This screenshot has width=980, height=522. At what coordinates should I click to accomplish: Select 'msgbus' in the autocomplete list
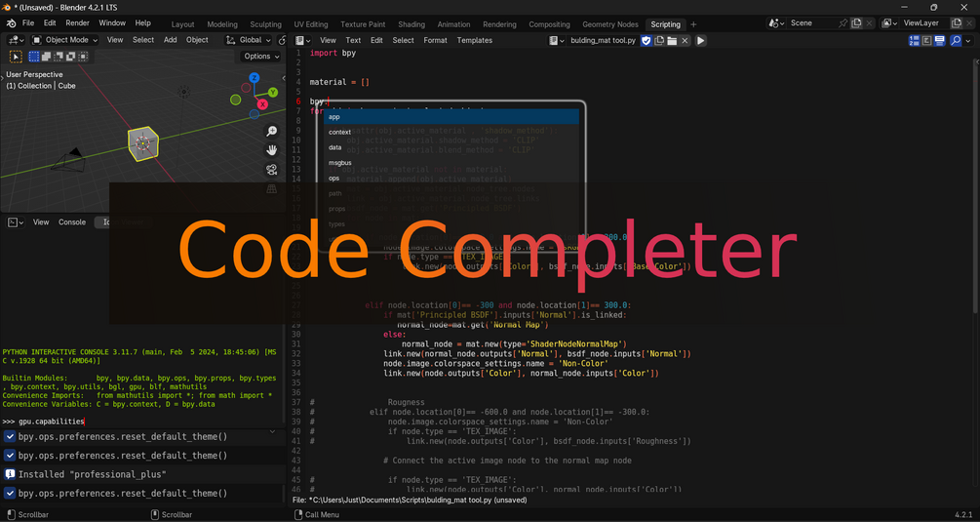(x=451, y=163)
